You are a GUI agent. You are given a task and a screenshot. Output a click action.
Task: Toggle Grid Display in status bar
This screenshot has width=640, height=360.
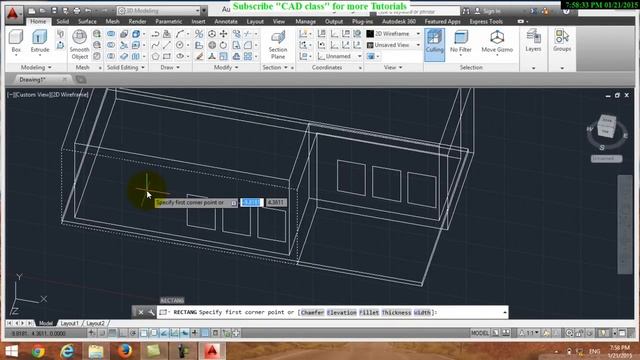[112, 333]
